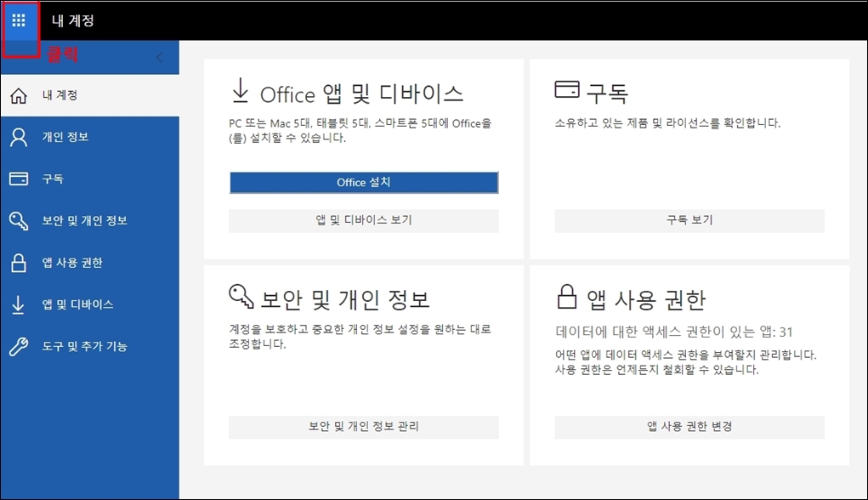
Task: Click the Office 설치 button
Action: pos(364,182)
